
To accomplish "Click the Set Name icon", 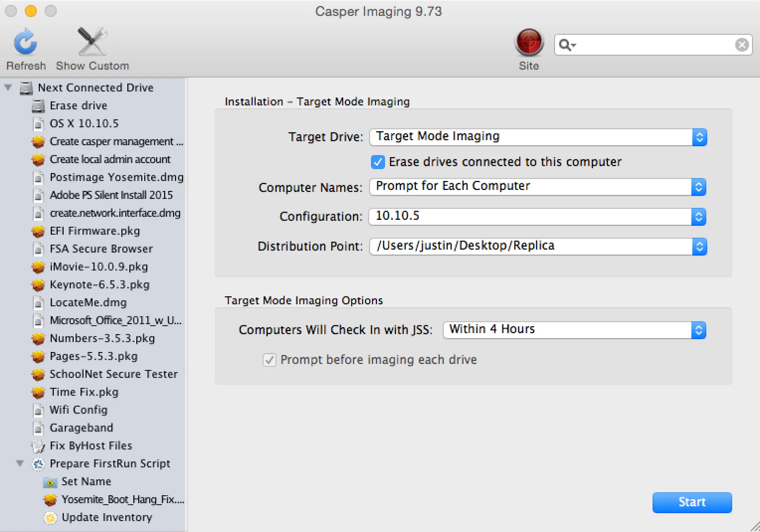I will 50,482.
